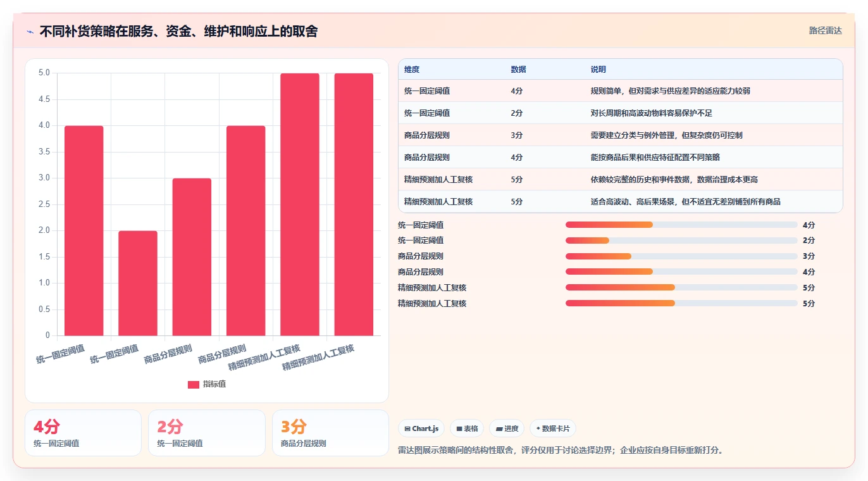Click the 统一固定阈值 chart bar with value 4.0
The height and width of the screenshot is (481, 868).
click(x=84, y=230)
